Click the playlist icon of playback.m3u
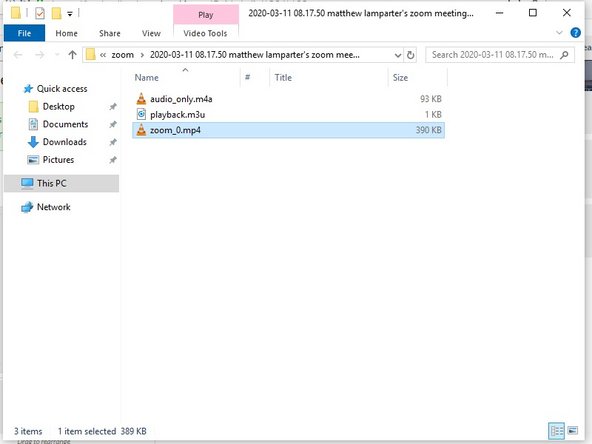The height and width of the screenshot is (444, 592). 141,114
